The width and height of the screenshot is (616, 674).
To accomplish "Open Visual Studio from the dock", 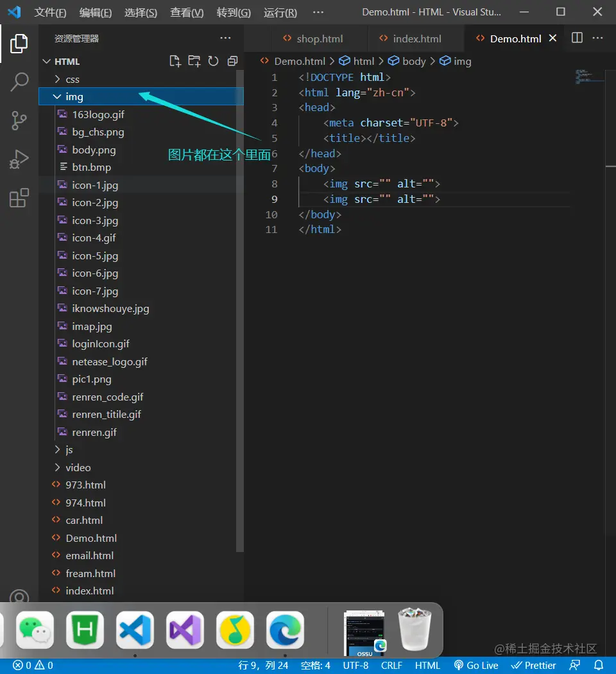I will coord(185,630).
